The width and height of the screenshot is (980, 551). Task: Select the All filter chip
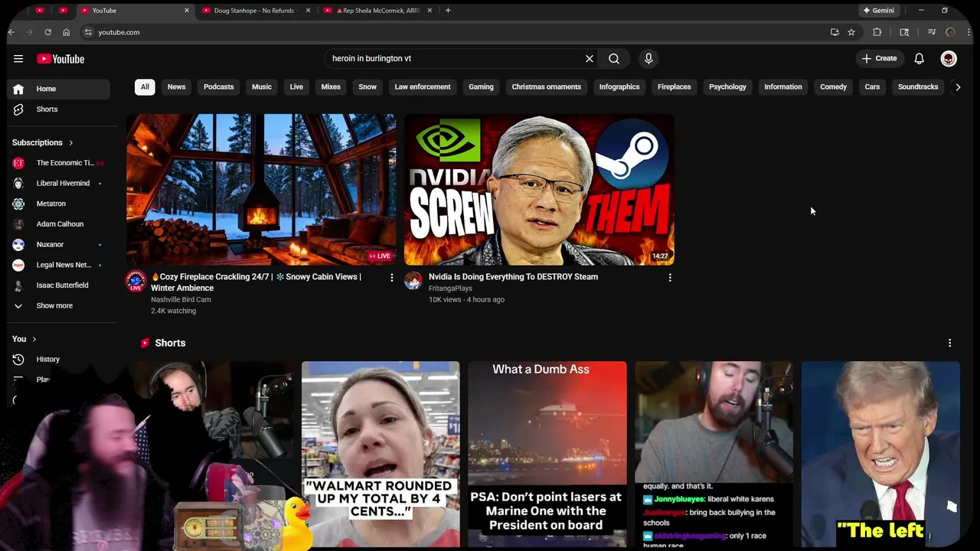[x=145, y=87]
